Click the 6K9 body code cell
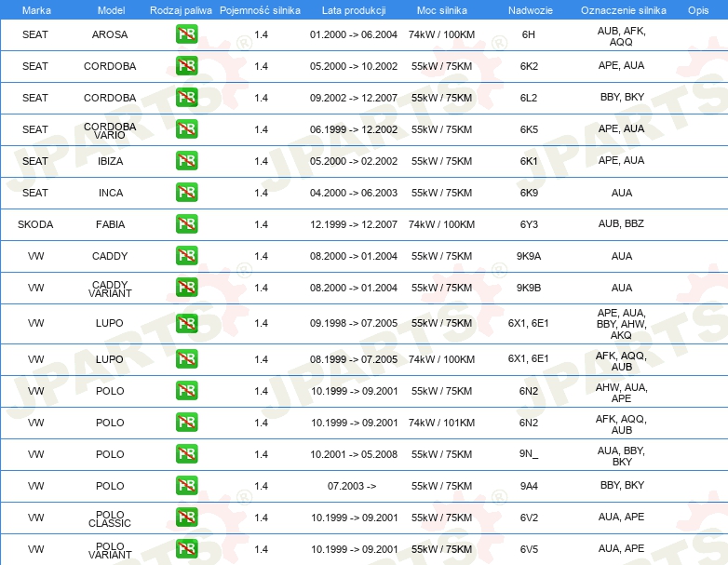The image size is (728, 565). [x=529, y=193]
